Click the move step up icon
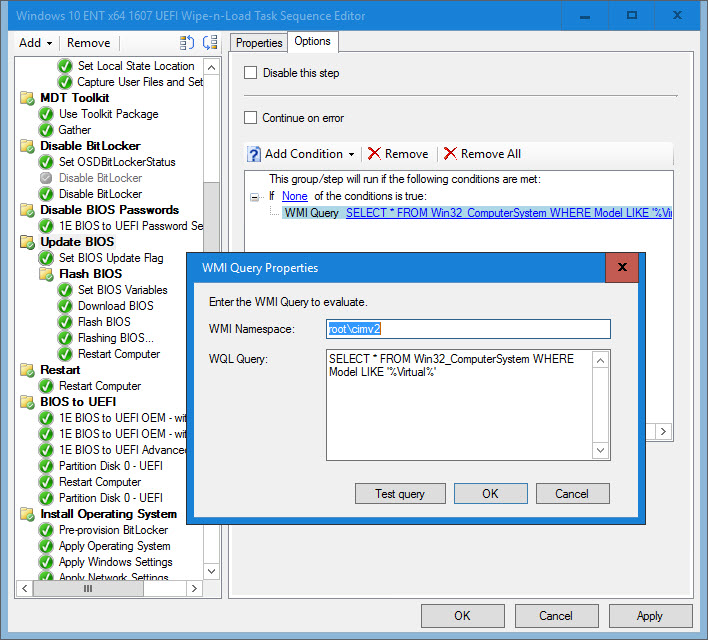 click(x=186, y=43)
